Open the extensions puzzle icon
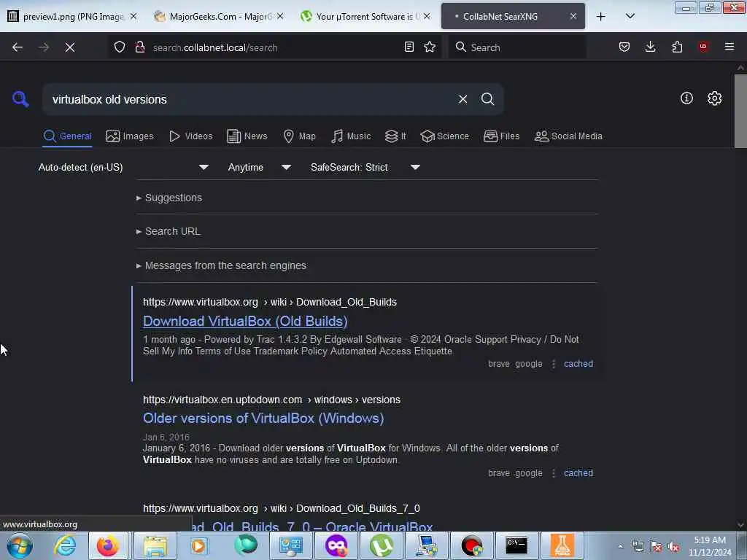The image size is (747, 560). [677, 47]
